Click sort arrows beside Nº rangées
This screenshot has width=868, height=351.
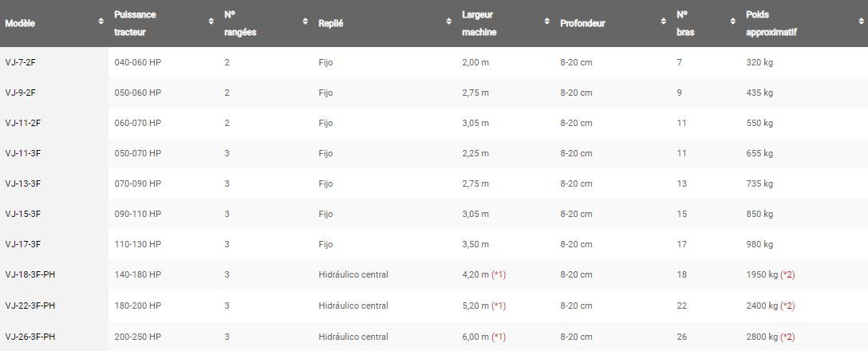(x=305, y=23)
